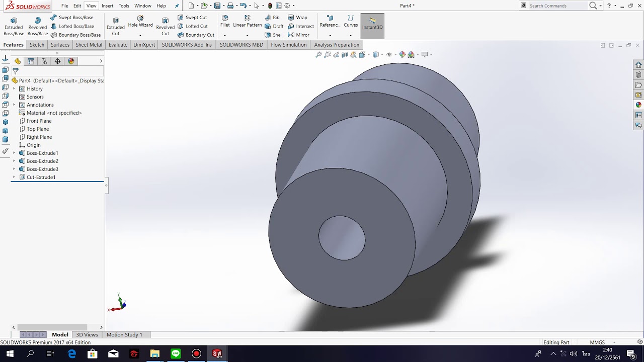Activate the Extruded Cut tool
644x362 pixels.
115,27
